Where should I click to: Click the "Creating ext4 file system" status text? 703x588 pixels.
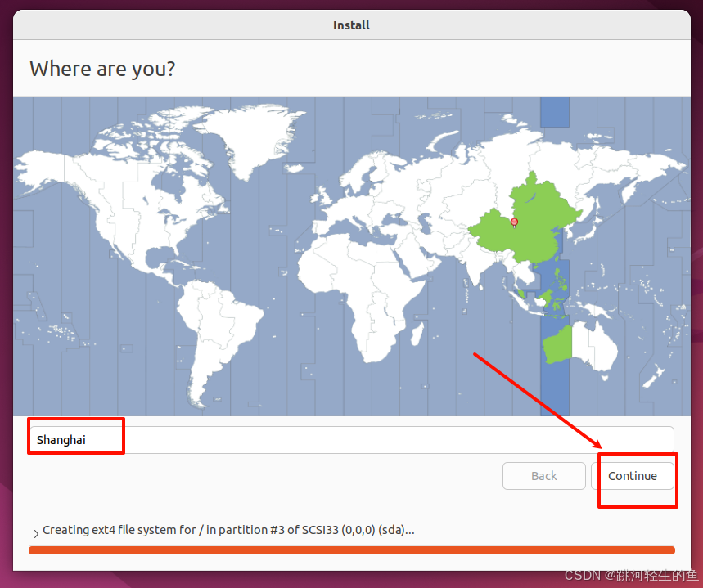(x=228, y=530)
